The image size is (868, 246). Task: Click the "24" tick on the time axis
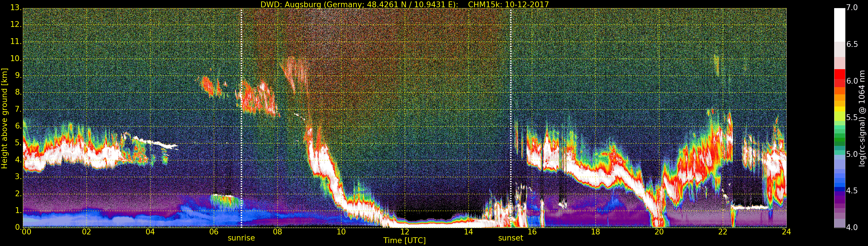tap(786, 232)
